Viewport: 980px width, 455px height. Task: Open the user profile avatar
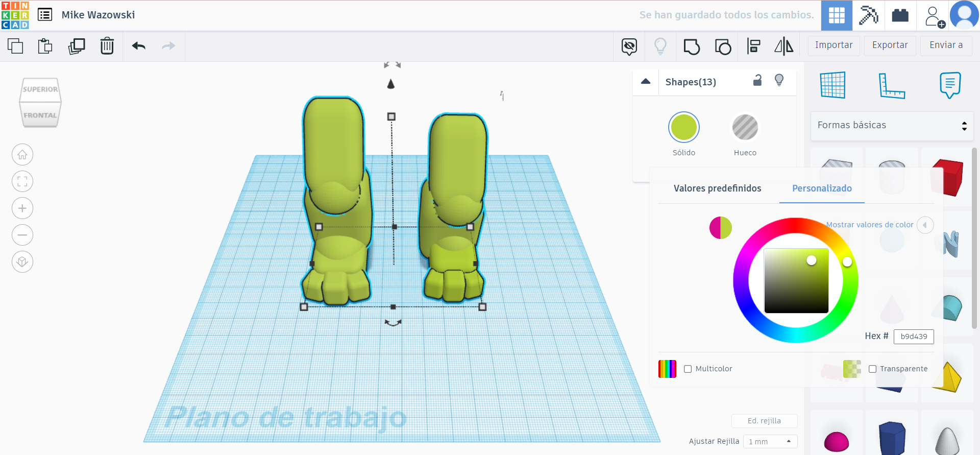coord(964,15)
